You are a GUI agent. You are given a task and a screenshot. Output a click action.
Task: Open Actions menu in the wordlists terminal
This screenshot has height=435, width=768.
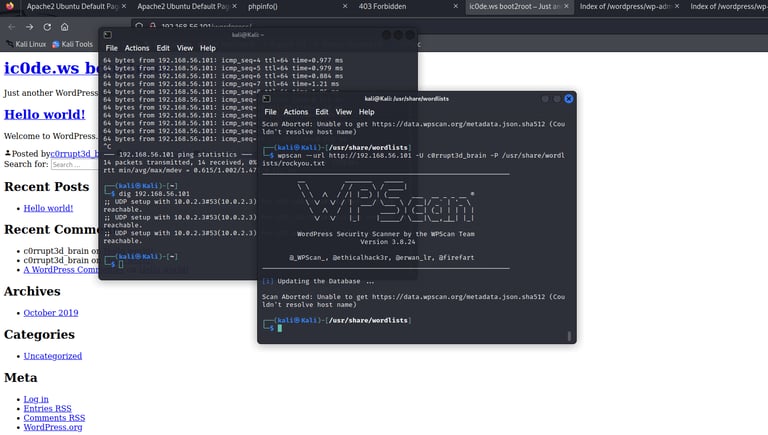pyautogui.click(x=296, y=112)
